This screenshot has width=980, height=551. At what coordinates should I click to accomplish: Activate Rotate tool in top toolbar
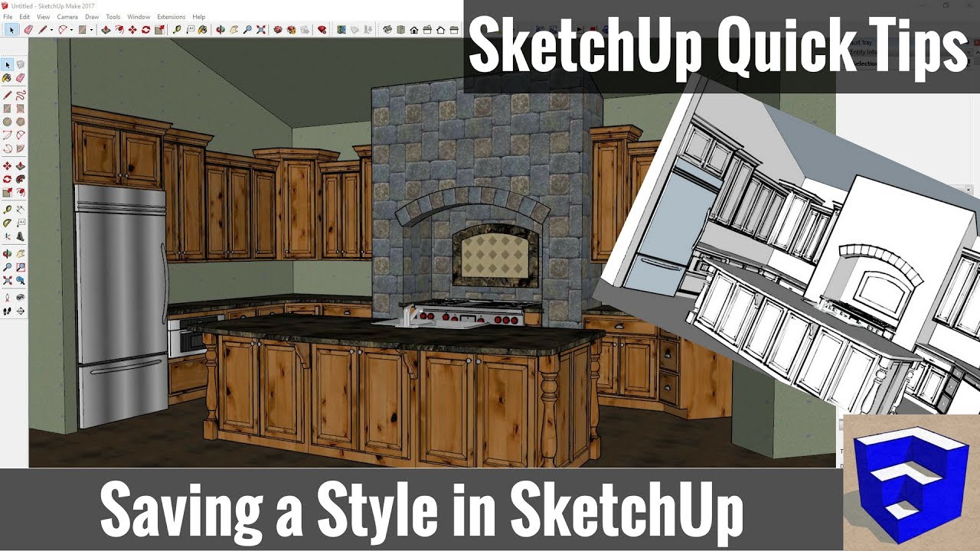point(145,30)
